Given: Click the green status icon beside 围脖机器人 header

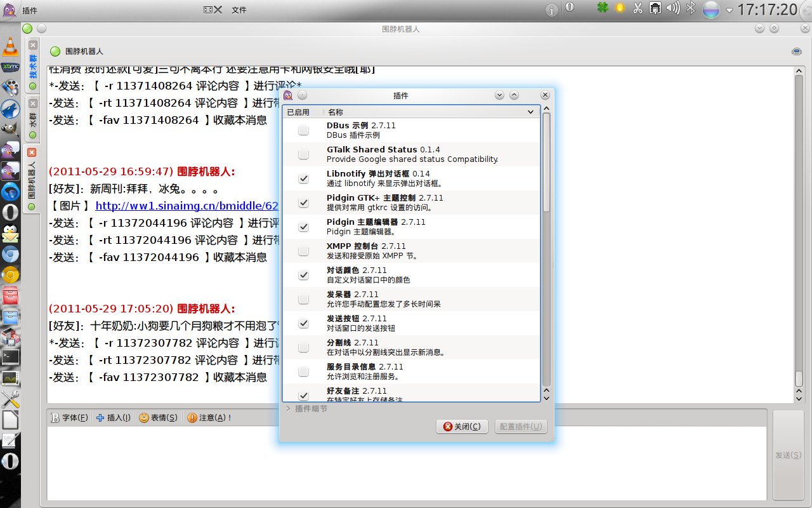Looking at the screenshot, I should [x=55, y=51].
